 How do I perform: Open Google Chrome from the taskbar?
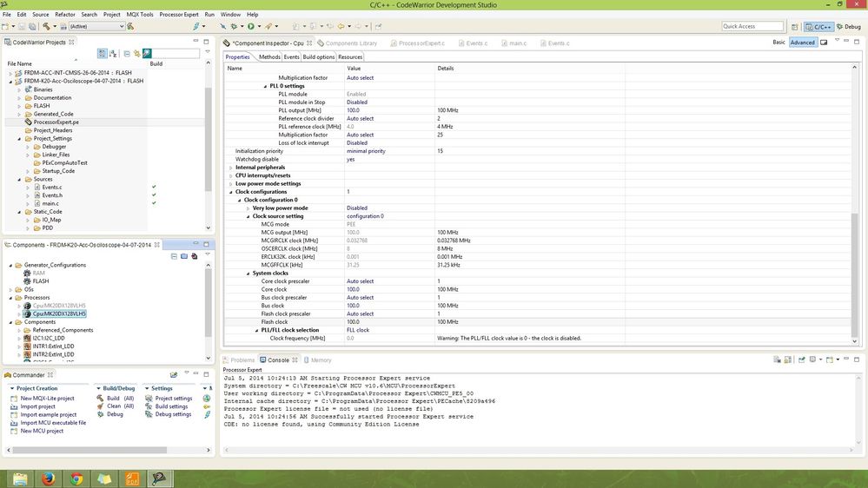pos(76,478)
